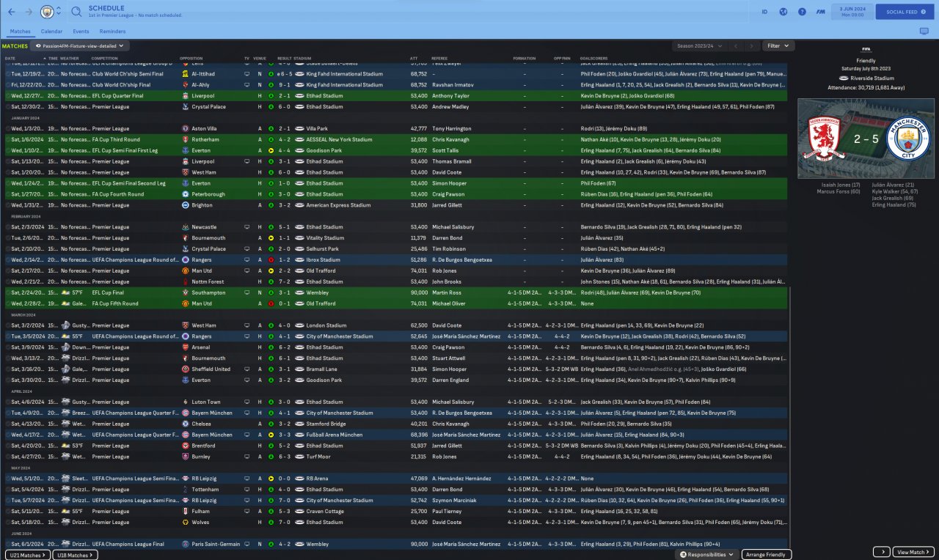This screenshot has height=560, width=939.
Task: Go forward with the right arrow icon
Action: 29,12
